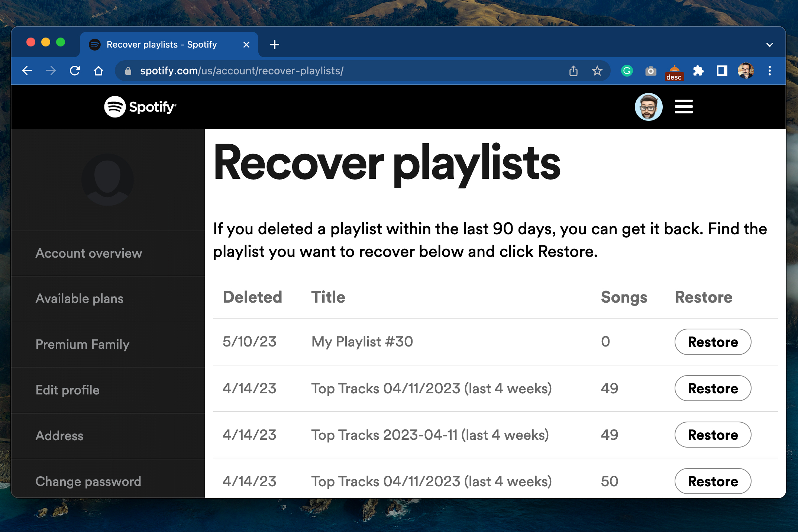Click Edit profile sidebar link

67,390
